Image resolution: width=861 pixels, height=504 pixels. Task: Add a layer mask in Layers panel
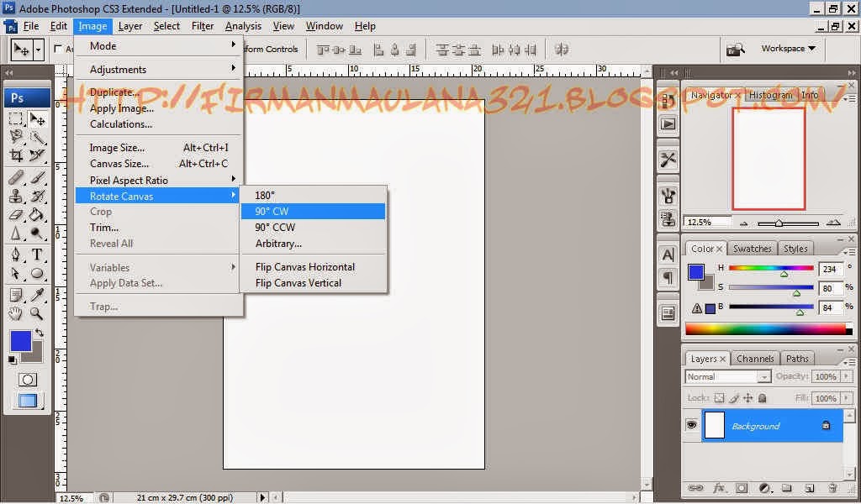coord(742,487)
